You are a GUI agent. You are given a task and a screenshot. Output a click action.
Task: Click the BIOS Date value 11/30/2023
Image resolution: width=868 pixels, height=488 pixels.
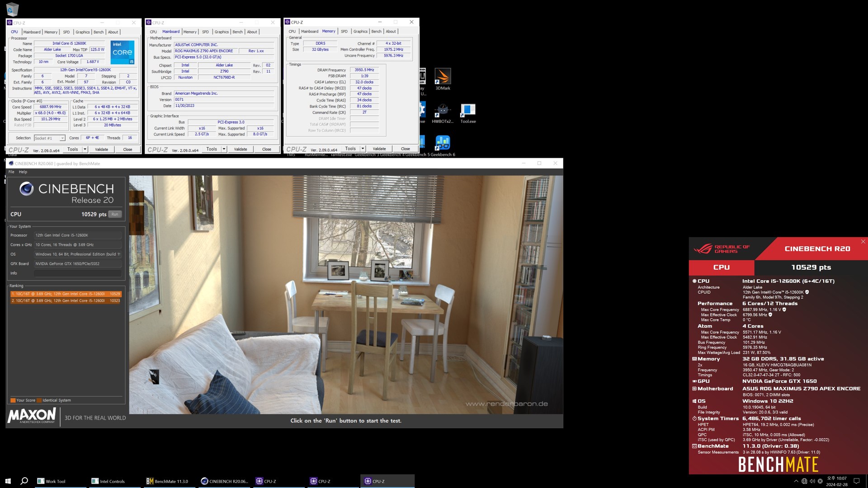click(224, 106)
